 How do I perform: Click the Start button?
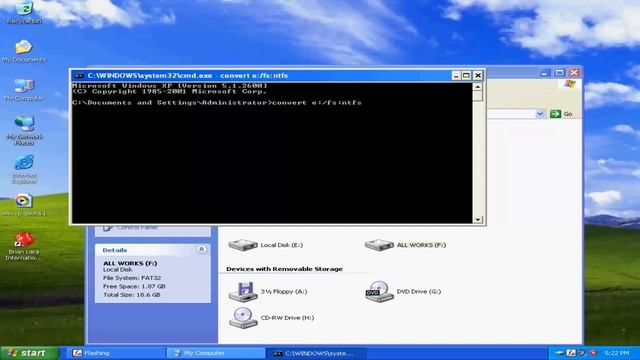29,353
